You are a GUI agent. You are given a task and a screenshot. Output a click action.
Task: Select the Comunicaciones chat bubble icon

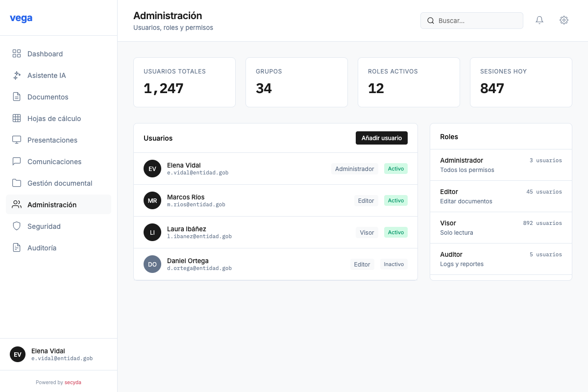17,161
